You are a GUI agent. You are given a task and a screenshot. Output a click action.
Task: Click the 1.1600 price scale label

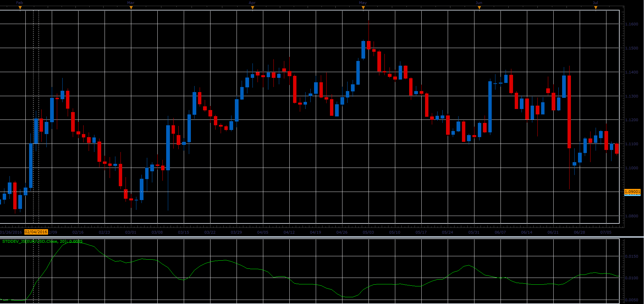click(631, 24)
